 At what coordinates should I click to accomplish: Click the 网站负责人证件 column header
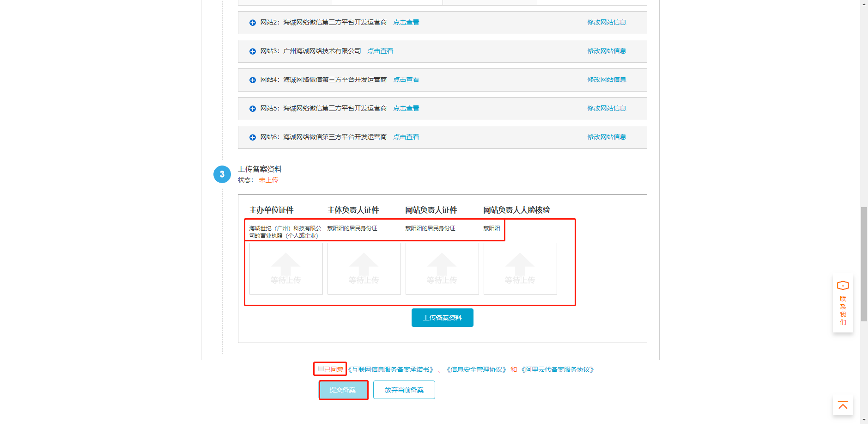(x=431, y=210)
